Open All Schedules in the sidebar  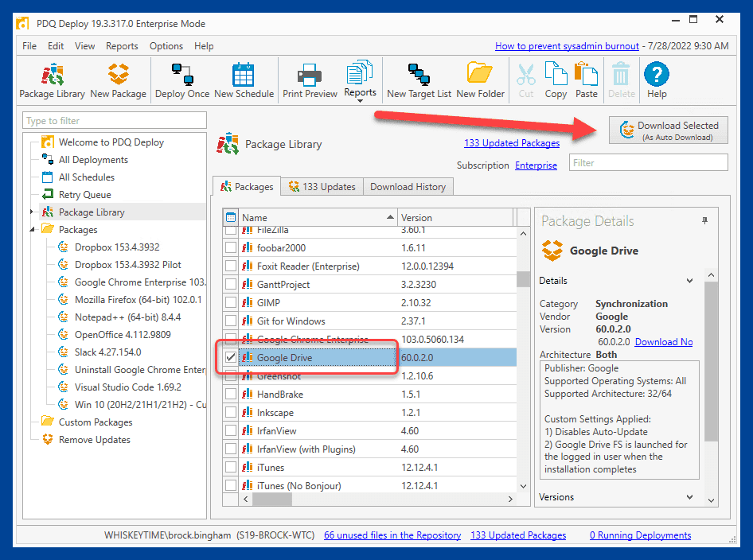point(87,177)
